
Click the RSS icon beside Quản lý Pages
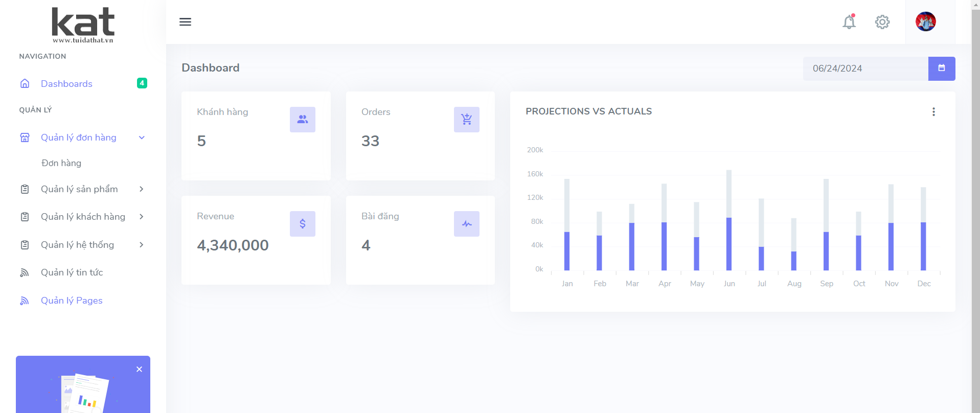tap(25, 301)
